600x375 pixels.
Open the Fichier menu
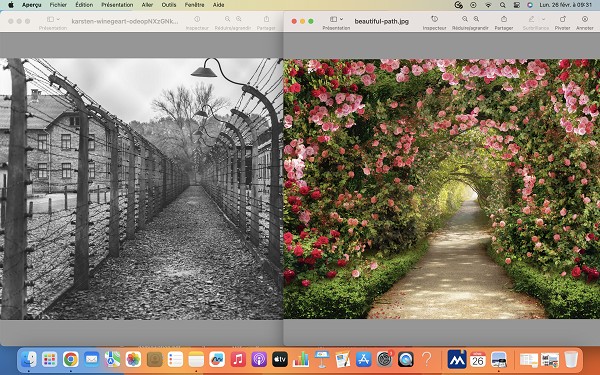(x=58, y=5)
